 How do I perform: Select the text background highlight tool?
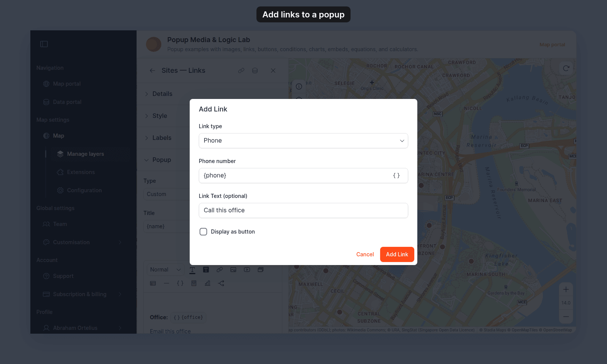coord(206,270)
